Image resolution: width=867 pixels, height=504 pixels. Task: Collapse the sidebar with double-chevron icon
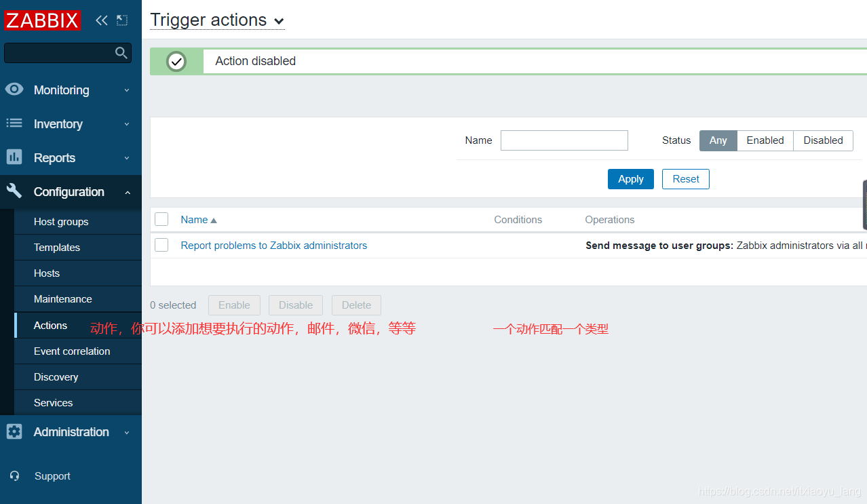tap(102, 20)
